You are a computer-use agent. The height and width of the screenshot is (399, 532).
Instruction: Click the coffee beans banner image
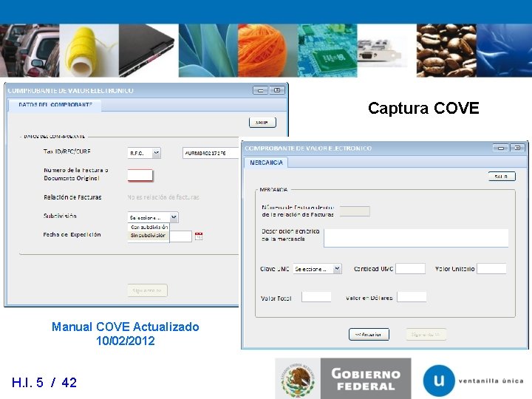[x=446, y=50]
